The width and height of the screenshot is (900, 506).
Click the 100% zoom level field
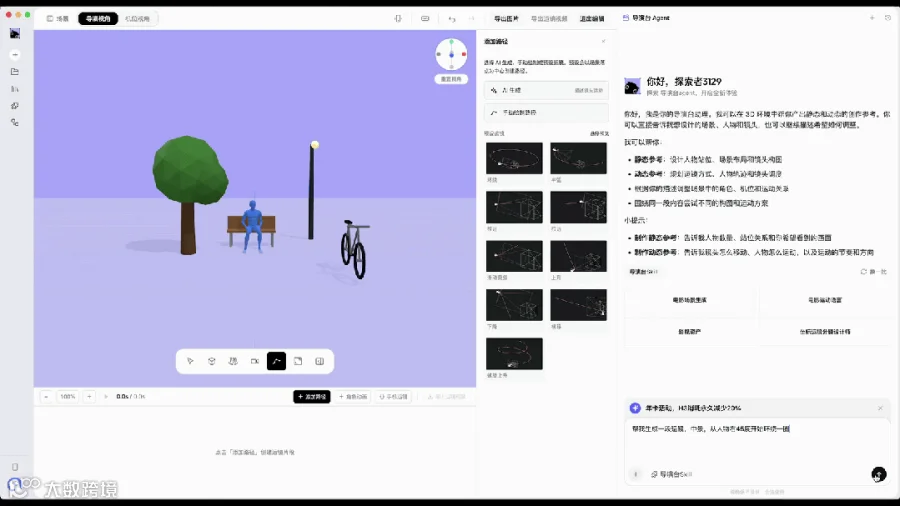(68, 396)
